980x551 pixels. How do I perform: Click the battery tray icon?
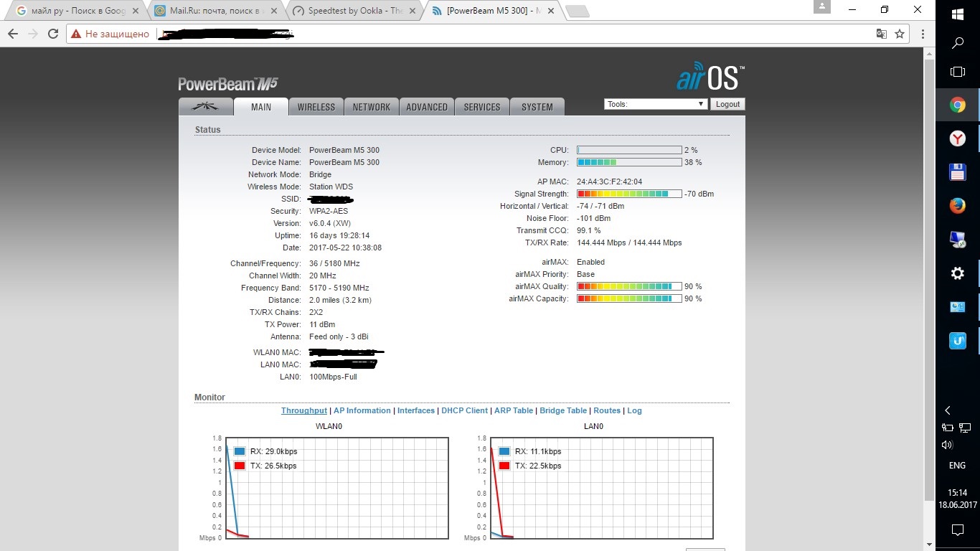click(948, 428)
